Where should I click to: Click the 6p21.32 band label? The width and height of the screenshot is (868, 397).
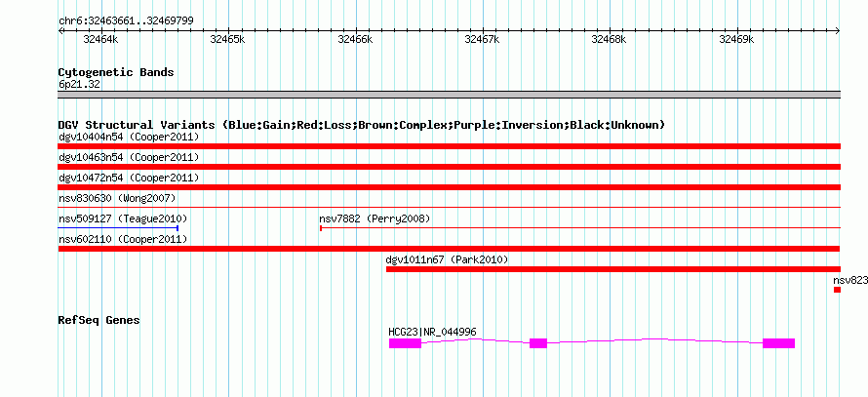click(79, 85)
